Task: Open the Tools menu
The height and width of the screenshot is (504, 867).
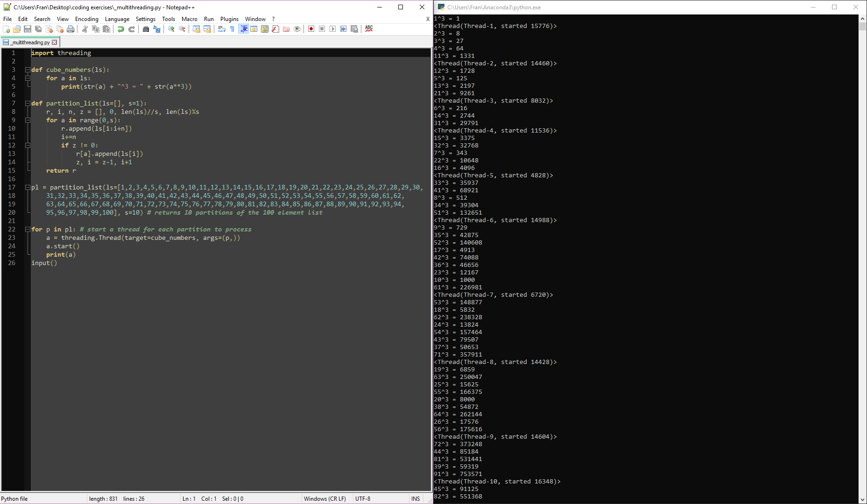Action: point(169,19)
